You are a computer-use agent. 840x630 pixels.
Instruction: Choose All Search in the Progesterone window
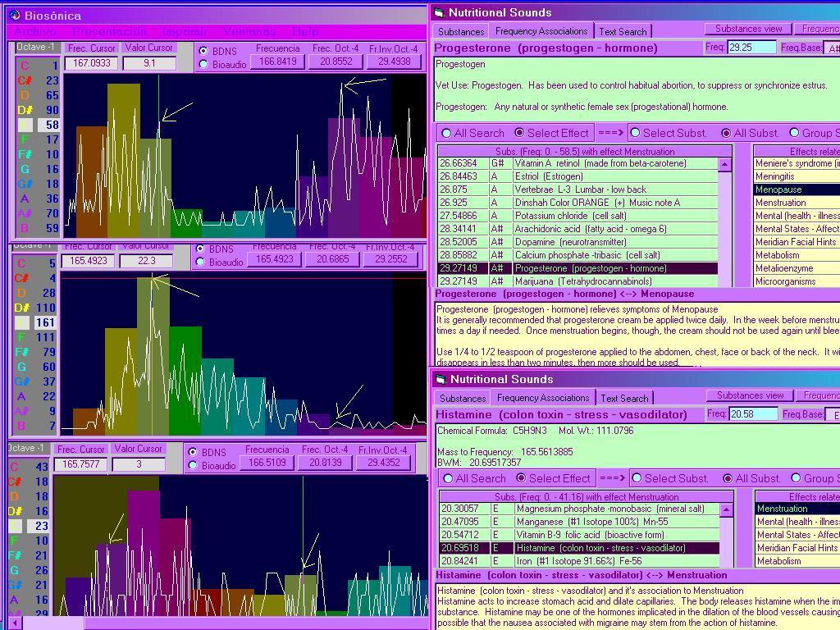pyautogui.click(x=447, y=133)
